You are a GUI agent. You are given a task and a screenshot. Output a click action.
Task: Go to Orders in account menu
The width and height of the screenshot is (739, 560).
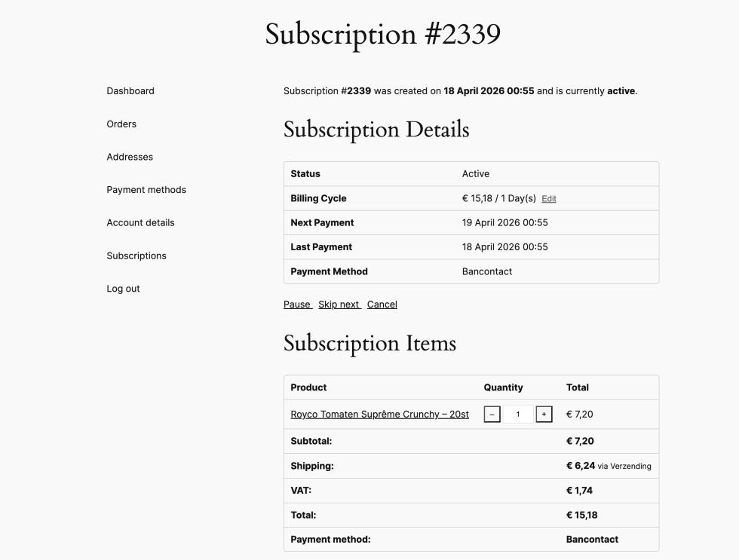(x=121, y=124)
